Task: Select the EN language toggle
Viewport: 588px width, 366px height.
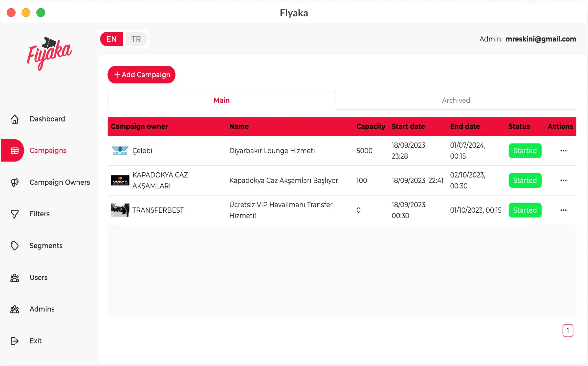Action: click(112, 39)
